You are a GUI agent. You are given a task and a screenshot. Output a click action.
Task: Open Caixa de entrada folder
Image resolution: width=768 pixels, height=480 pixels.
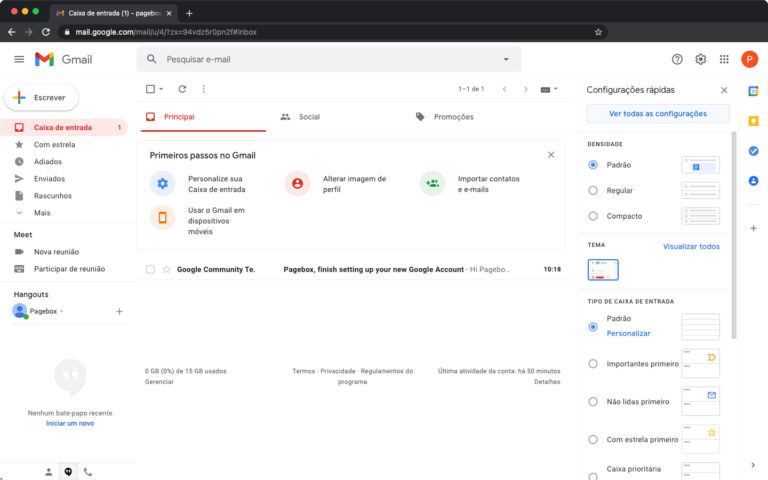pos(64,127)
